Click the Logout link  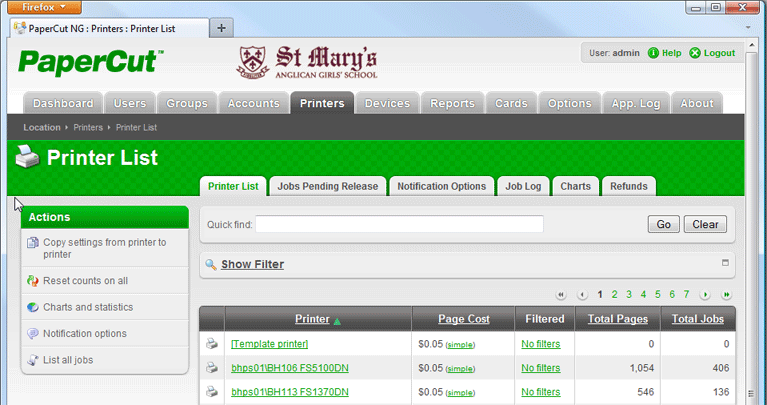pos(720,53)
